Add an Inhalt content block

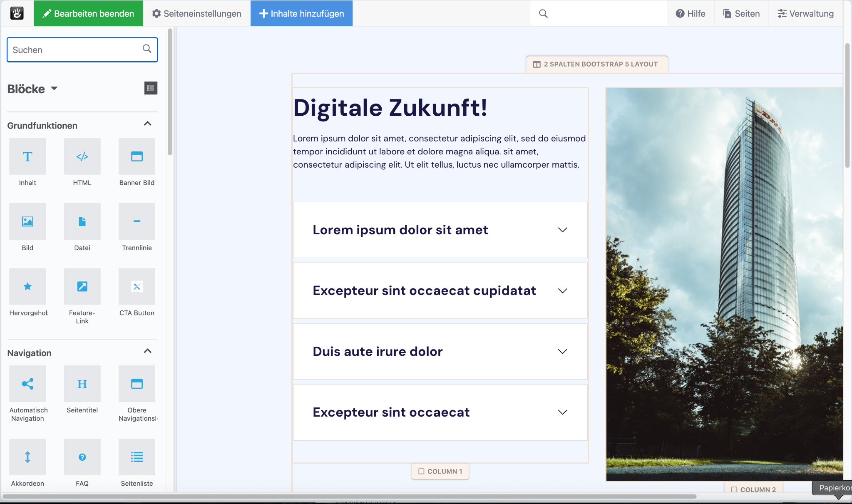pyautogui.click(x=27, y=156)
